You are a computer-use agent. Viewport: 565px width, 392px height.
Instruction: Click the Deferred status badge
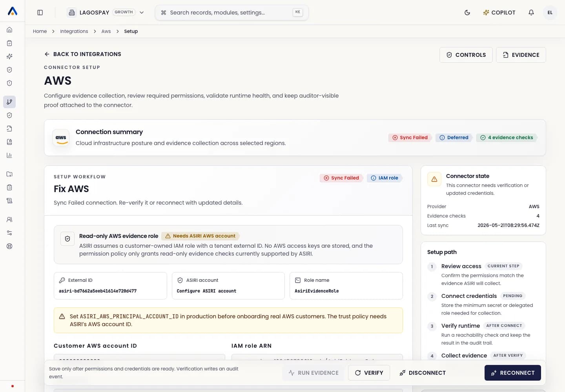(454, 138)
